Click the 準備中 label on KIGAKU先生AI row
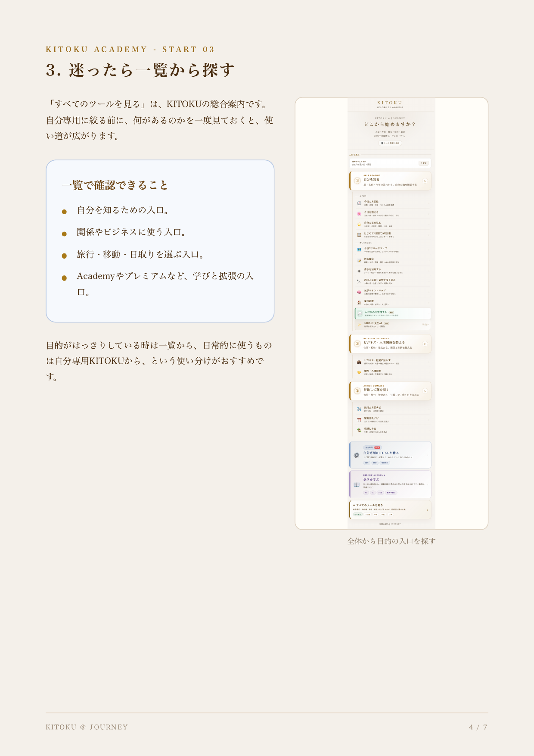The image size is (534, 756). (x=425, y=325)
